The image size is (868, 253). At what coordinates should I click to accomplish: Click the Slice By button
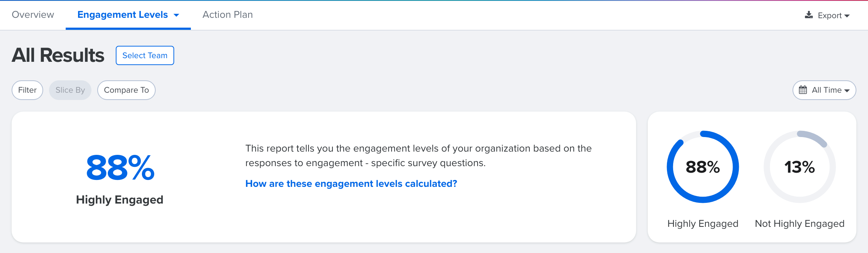(70, 90)
